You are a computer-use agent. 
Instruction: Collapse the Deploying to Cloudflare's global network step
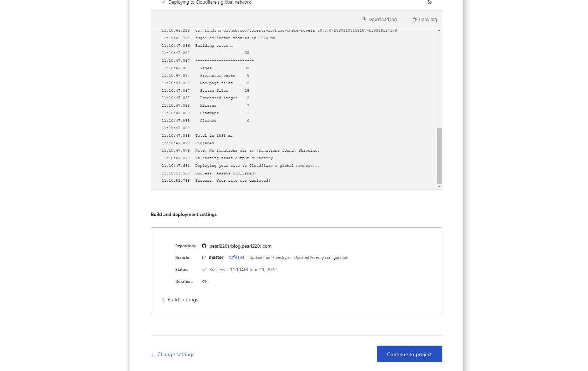(210, 2)
